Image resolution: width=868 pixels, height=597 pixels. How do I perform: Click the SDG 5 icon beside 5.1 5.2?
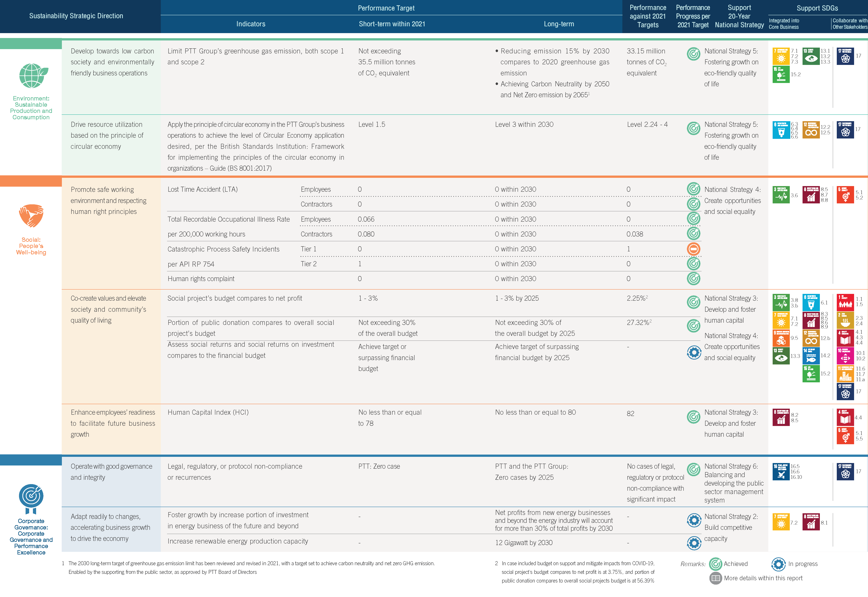pos(845,195)
